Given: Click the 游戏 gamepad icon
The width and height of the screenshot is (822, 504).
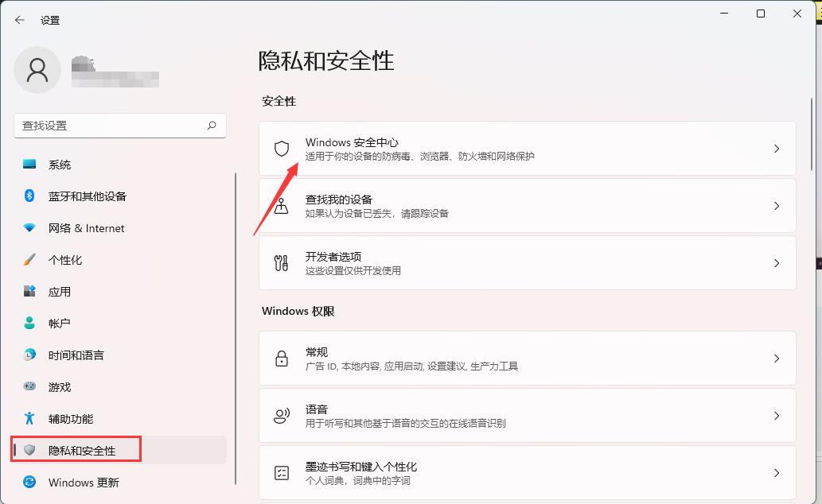Looking at the screenshot, I should [x=29, y=386].
